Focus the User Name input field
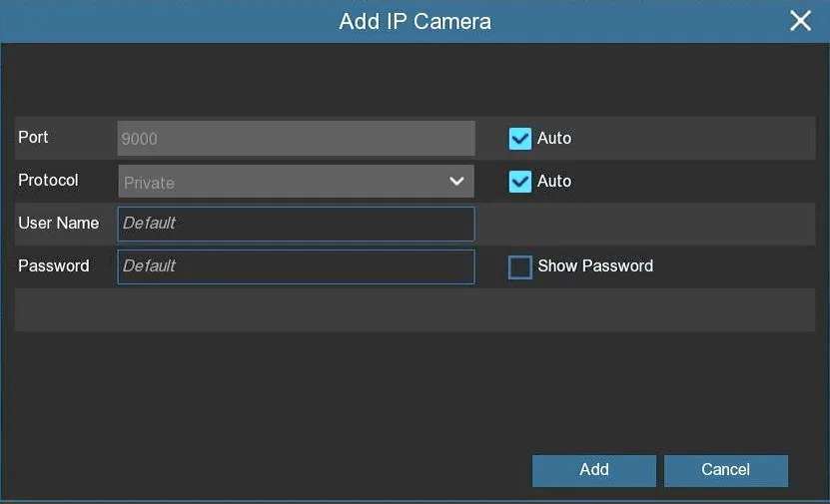The height and width of the screenshot is (504, 830). click(296, 224)
